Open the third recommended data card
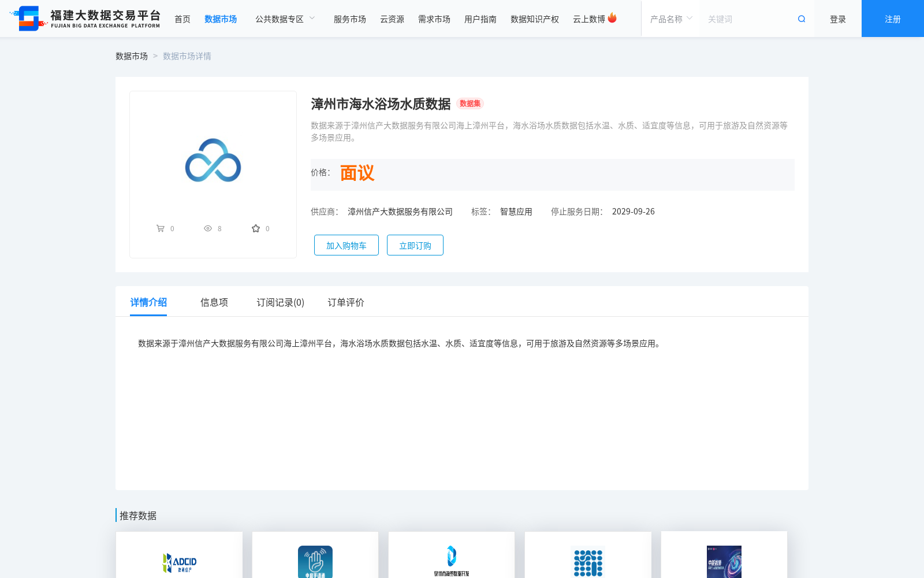The width and height of the screenshot is (924, 578). click(452, 555)
